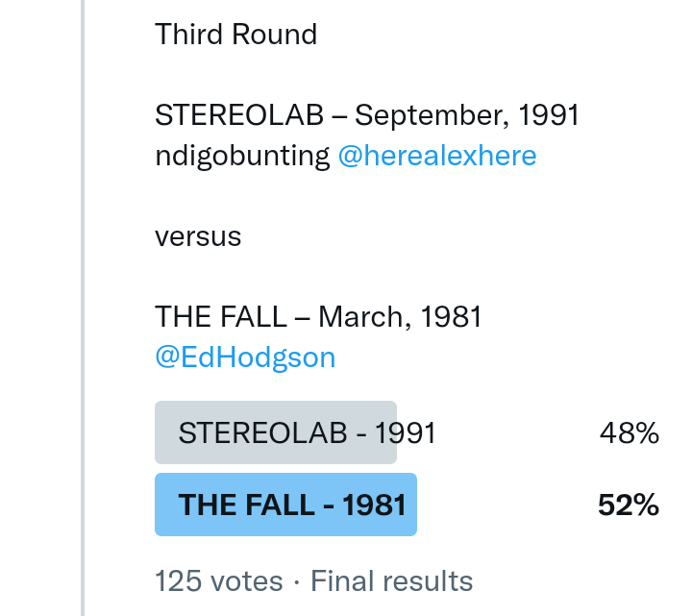Open the @EdHodgson profile link
Viewport: 692px width, 616px height.
click(x=245, y=357)
